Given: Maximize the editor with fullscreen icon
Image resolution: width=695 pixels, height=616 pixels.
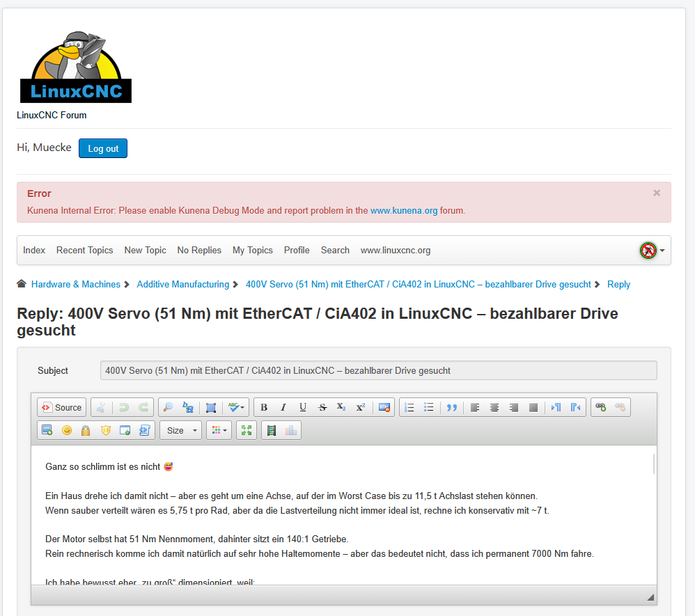Looking at the screenshot, I should (x=247, y=431).
